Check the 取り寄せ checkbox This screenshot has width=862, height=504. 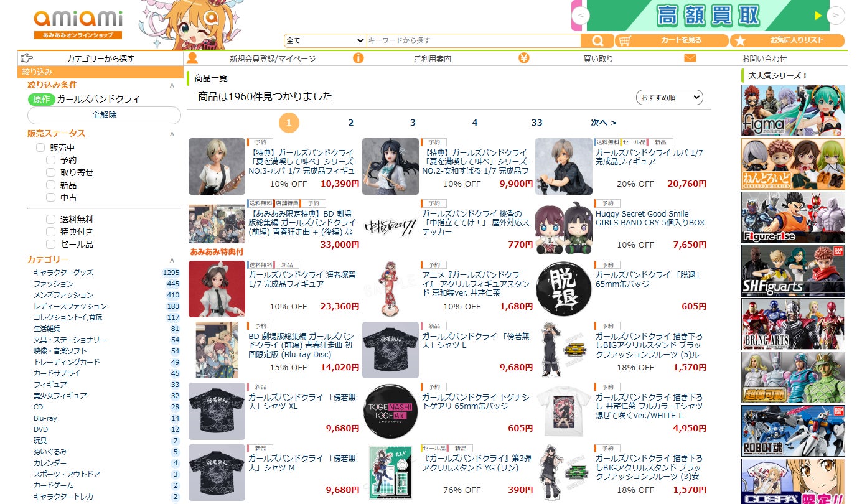point(50,172)
